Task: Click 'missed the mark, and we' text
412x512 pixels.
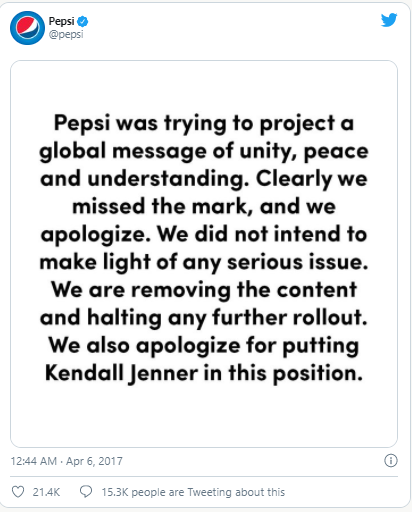Action: pos(204,206)
